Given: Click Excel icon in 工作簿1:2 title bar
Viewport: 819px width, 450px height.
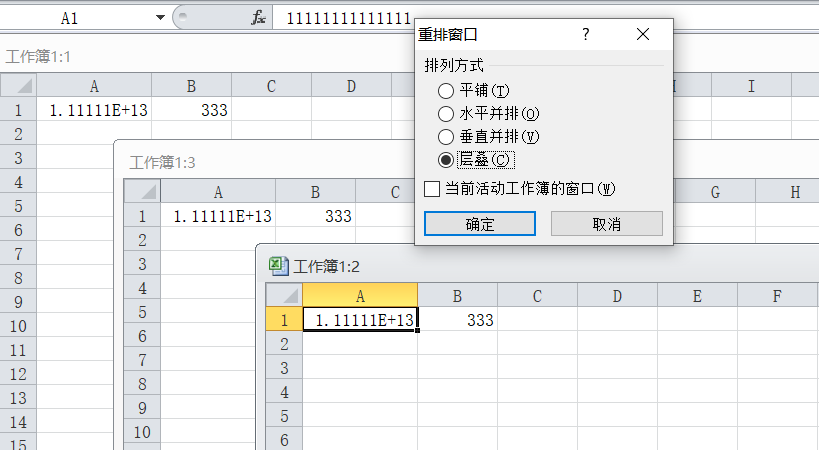Looking at the screenshot, I should click(x=278, y=265).
